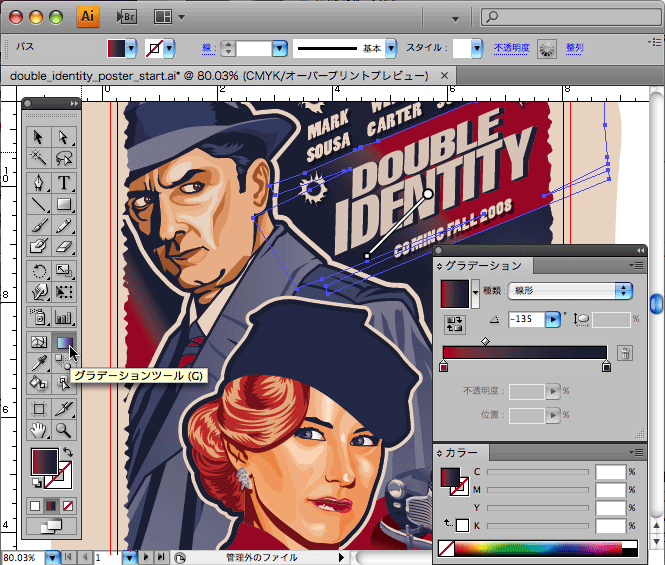The height and width of the screenshot is (565, 665).
Task: Select the Hand tool
Action: click(x=39, y=430)
